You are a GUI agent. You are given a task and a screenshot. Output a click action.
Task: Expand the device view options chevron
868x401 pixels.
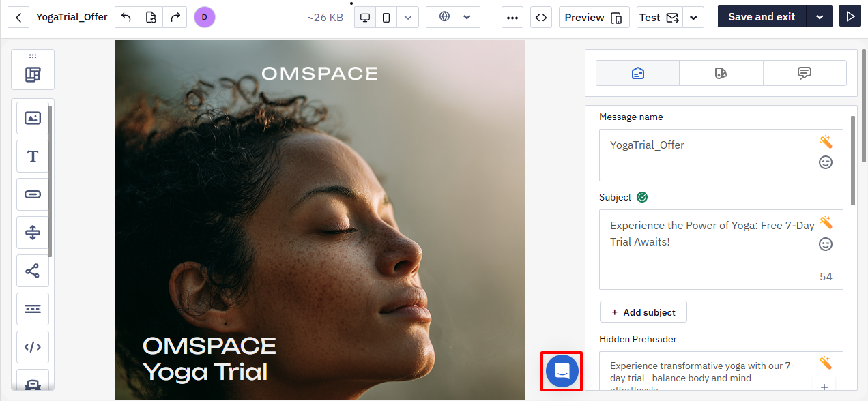407,17
